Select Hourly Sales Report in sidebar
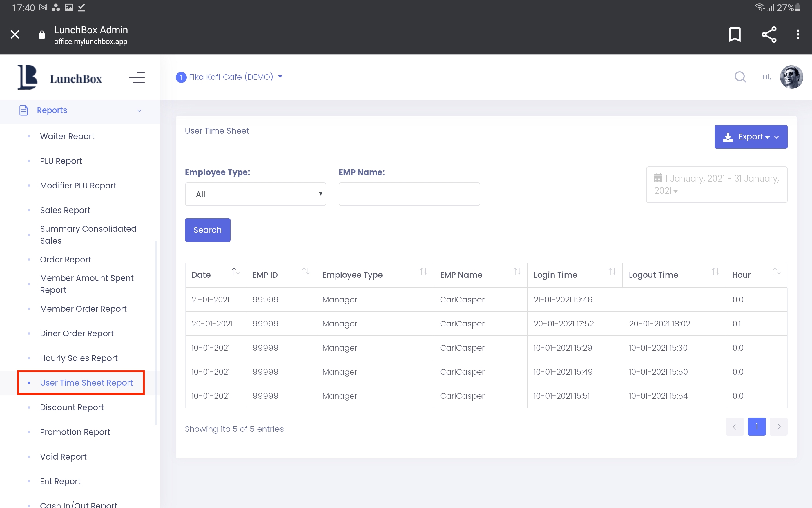Screen dimensions: 812x508 [x=79, y=358]
